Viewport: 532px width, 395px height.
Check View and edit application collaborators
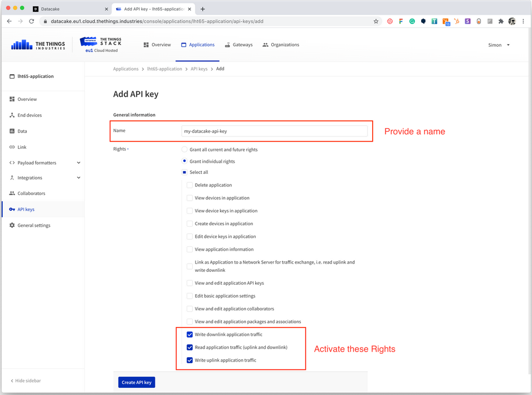189,309
